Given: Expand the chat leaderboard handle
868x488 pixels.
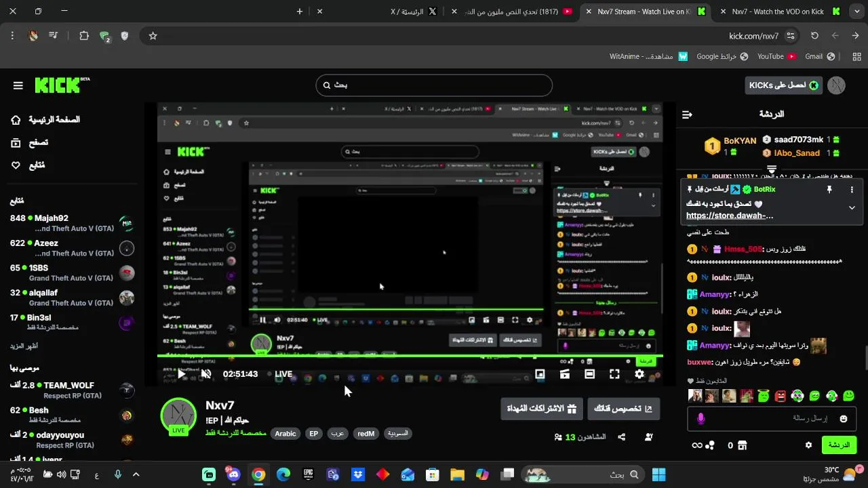Looking at the screenshot, I should click(x=772, y=168).
